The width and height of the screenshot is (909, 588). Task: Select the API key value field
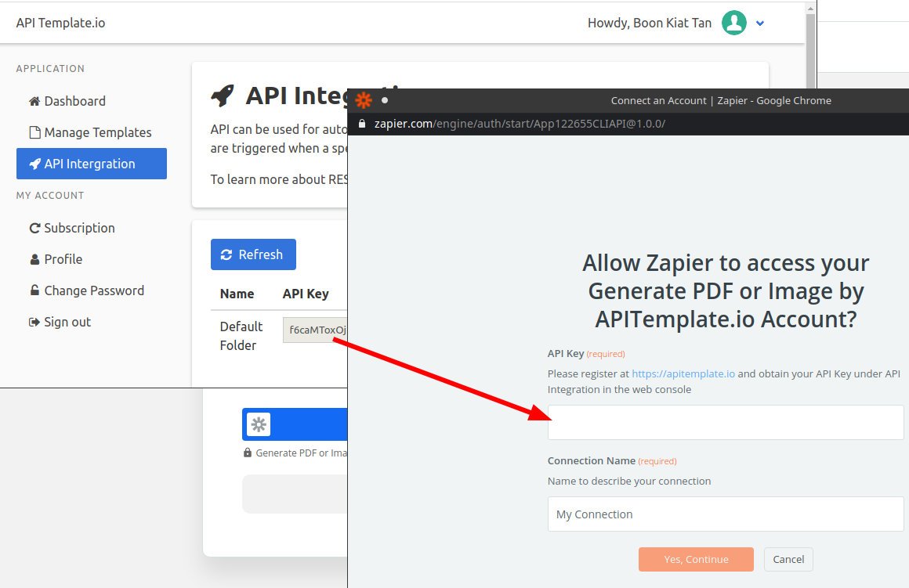315,330
